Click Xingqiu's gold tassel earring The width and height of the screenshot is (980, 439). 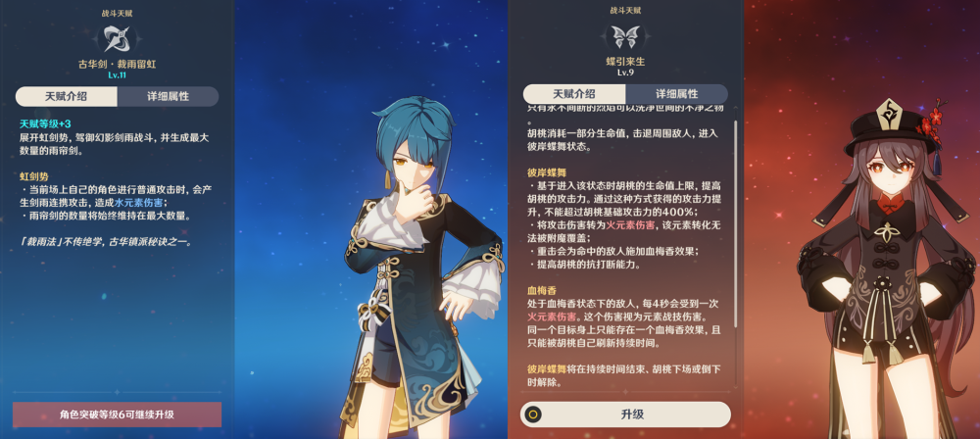[387, 179]
